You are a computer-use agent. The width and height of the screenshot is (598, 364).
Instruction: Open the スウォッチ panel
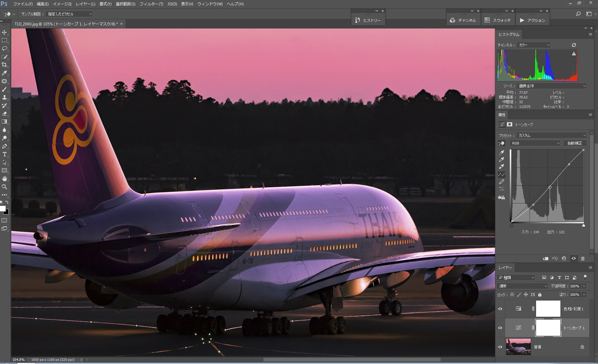pos(498,20)
